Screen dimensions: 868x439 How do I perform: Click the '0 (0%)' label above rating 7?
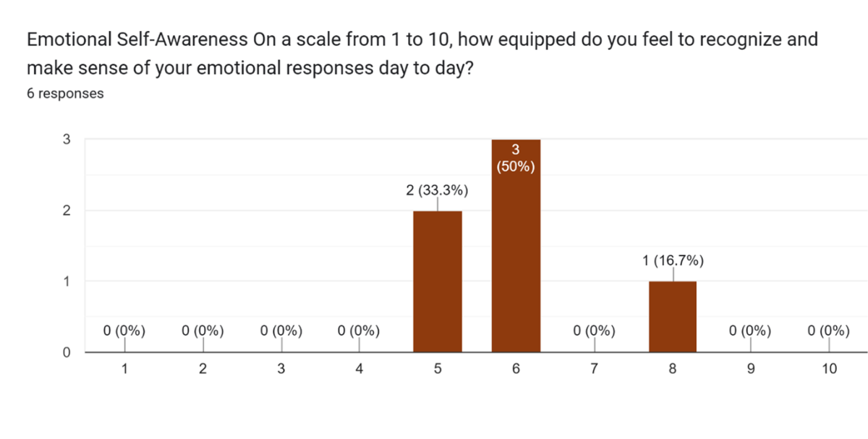[594, 331]
